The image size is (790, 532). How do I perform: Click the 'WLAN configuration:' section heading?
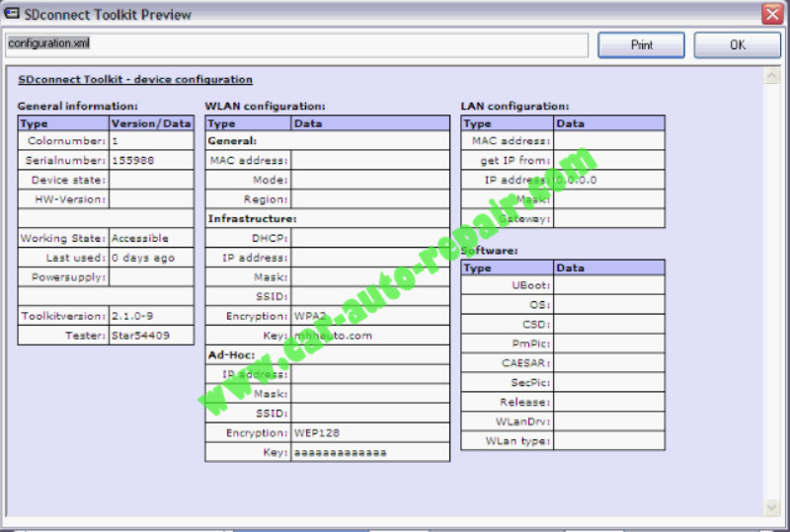pyautogui.click(x=265, y=107)
